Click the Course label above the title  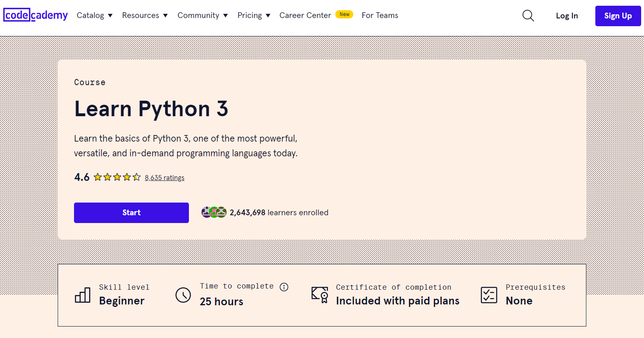point(90,82)
